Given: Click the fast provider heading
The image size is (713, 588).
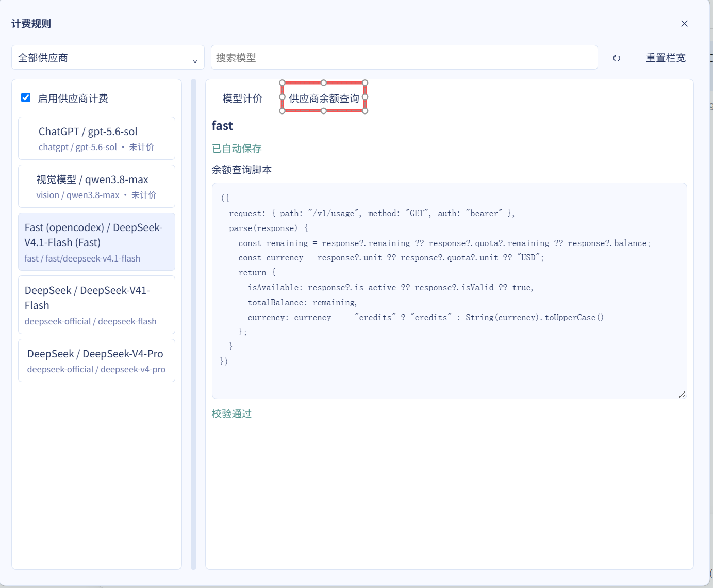Looking at the screenshot, I should (x=222, y=126).
